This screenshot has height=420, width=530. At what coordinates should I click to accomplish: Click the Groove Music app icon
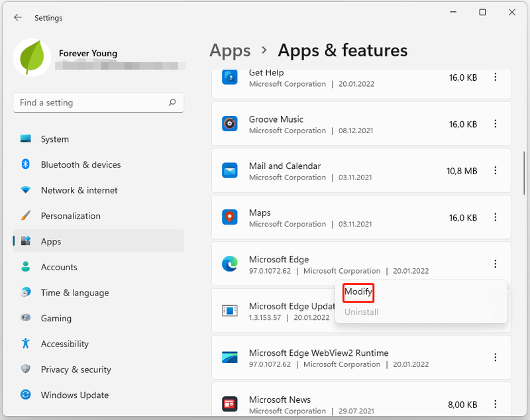click(230, 124)
